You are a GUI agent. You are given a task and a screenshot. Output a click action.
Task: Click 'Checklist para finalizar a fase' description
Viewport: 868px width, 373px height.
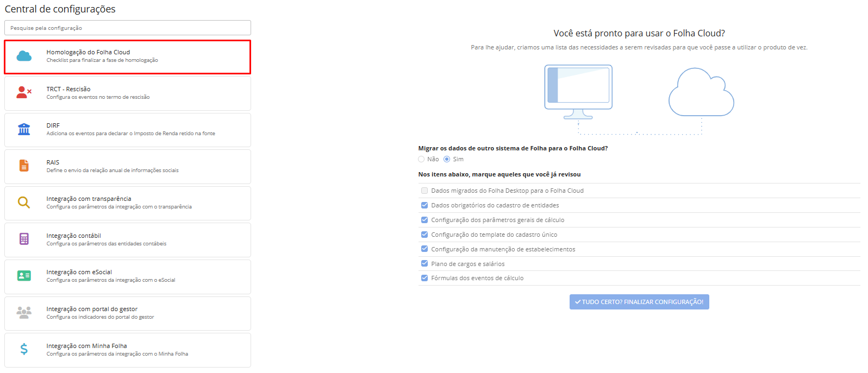(102, 60)
